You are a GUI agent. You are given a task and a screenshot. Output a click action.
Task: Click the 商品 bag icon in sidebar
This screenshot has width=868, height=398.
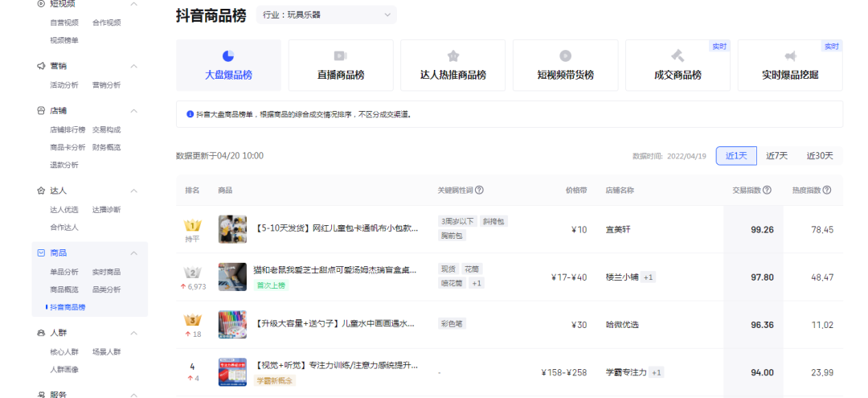click(x=41, y=253)
